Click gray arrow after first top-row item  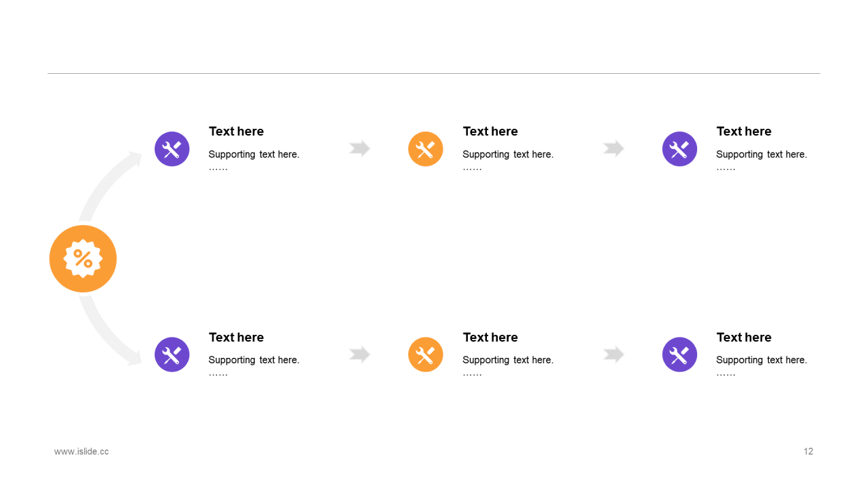[x=360, y=148]
